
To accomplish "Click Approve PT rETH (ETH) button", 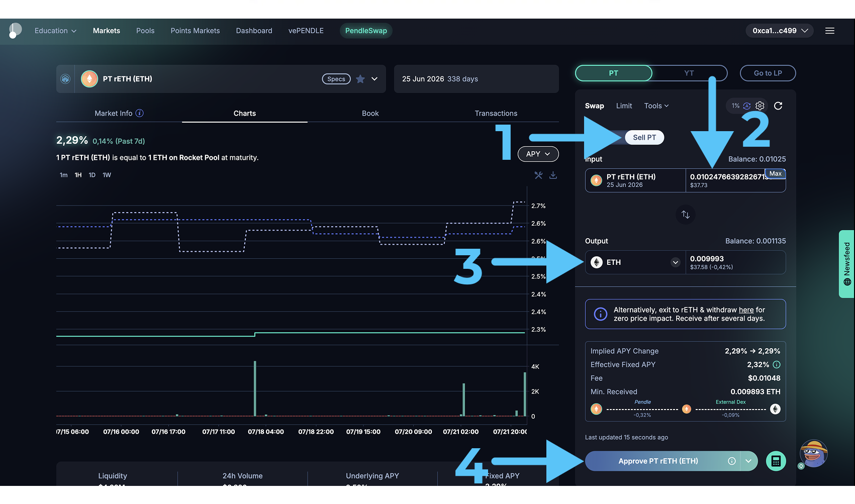I will pos(658,461).
